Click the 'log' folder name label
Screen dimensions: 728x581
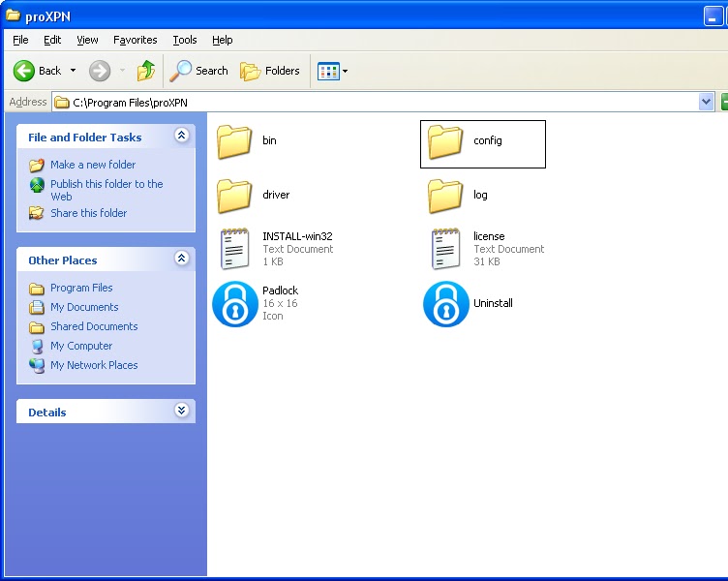[x=480, y=195]
